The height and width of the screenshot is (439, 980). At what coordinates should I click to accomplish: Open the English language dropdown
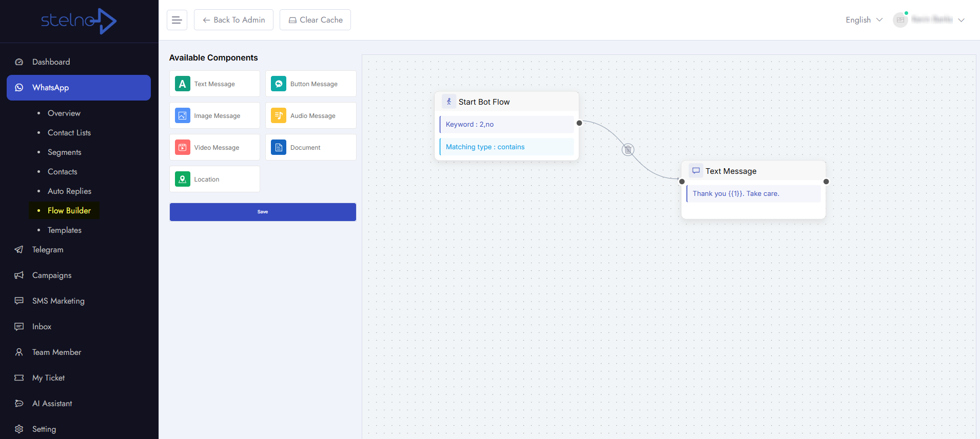[x=864, y=20]
